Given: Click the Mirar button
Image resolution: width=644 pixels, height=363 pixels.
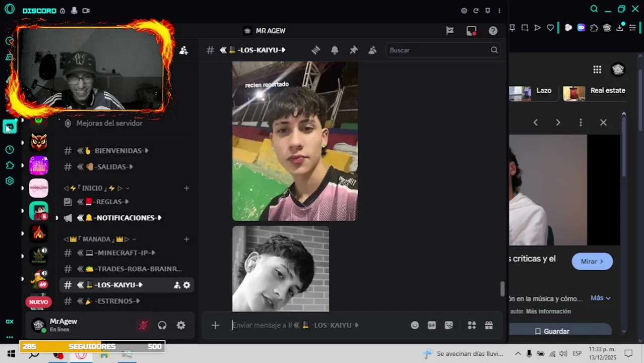Looking at the screenshot, I should [592, 261].
